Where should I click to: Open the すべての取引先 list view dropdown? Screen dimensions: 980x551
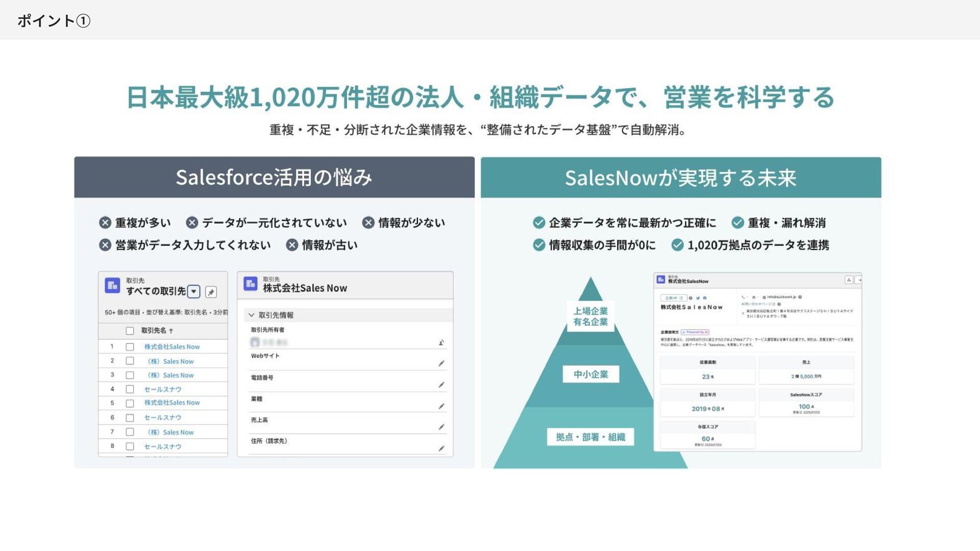(x=193, y=292)
